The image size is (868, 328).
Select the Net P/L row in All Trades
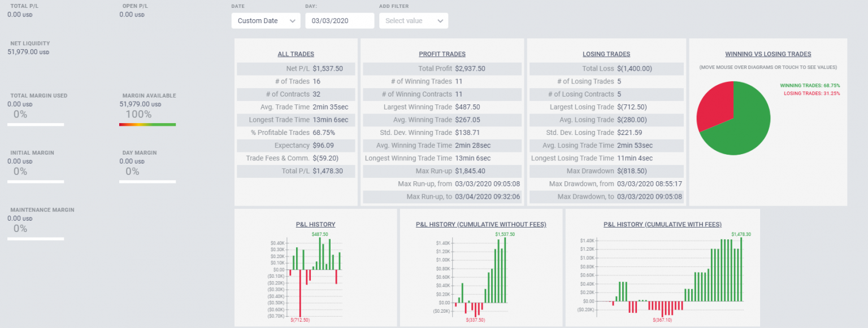coord(296,69)
